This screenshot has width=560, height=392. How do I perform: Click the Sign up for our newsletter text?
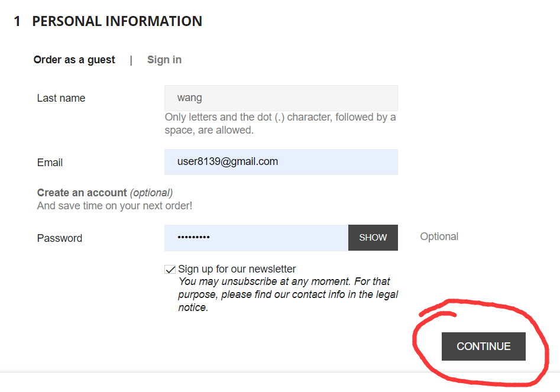click(x=237, y=269)
